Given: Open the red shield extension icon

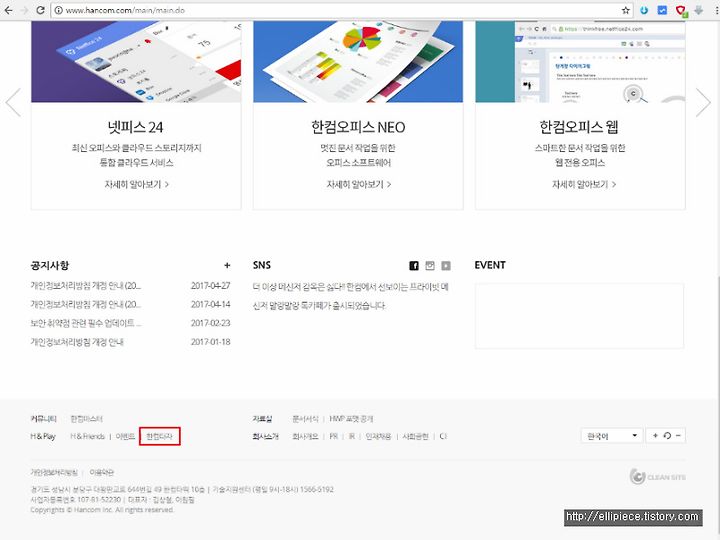Looking at the screenshot, I should [x=681, y=11].
